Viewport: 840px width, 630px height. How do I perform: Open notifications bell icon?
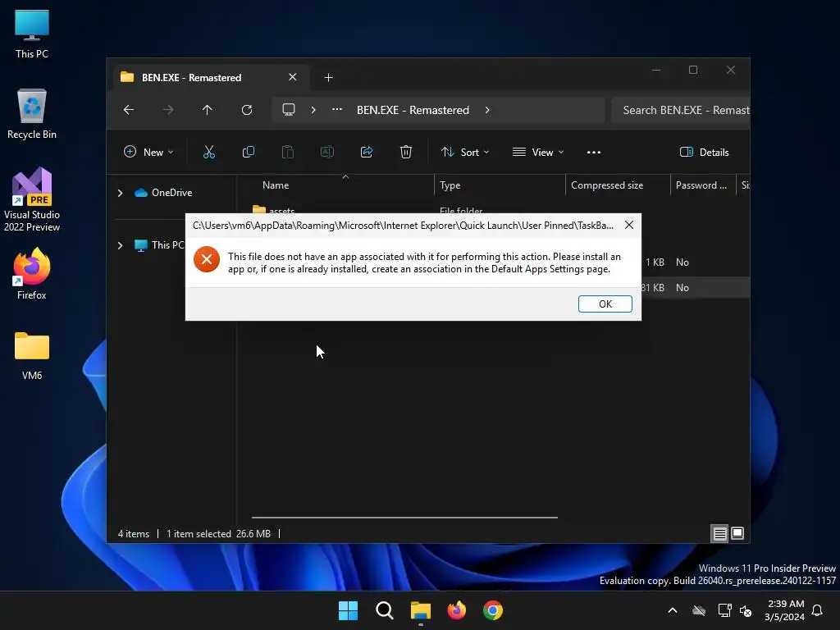click(817, 610)
